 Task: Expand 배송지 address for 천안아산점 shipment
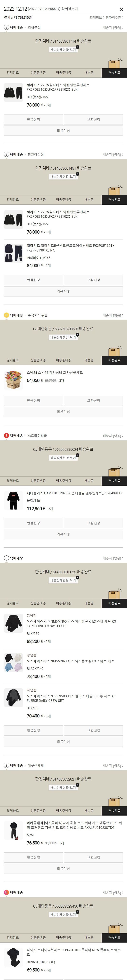coord(113,155)
